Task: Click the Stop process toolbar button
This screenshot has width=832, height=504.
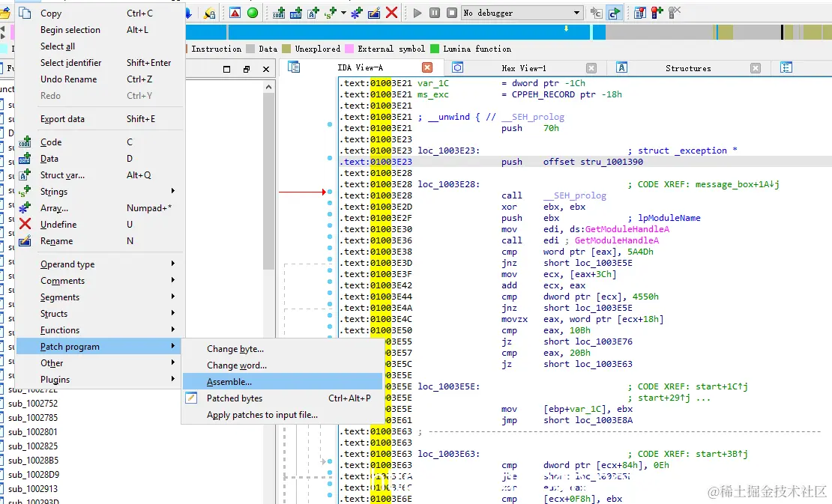Action: (451, 13)
